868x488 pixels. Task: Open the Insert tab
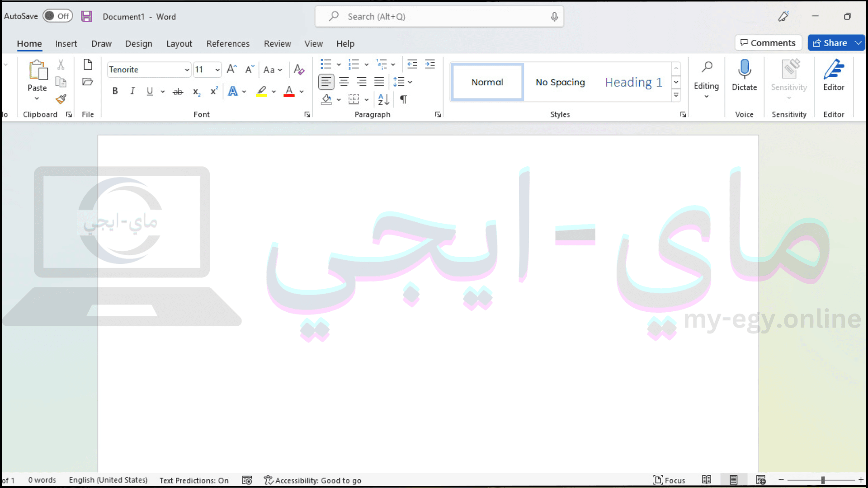(66, 43)
